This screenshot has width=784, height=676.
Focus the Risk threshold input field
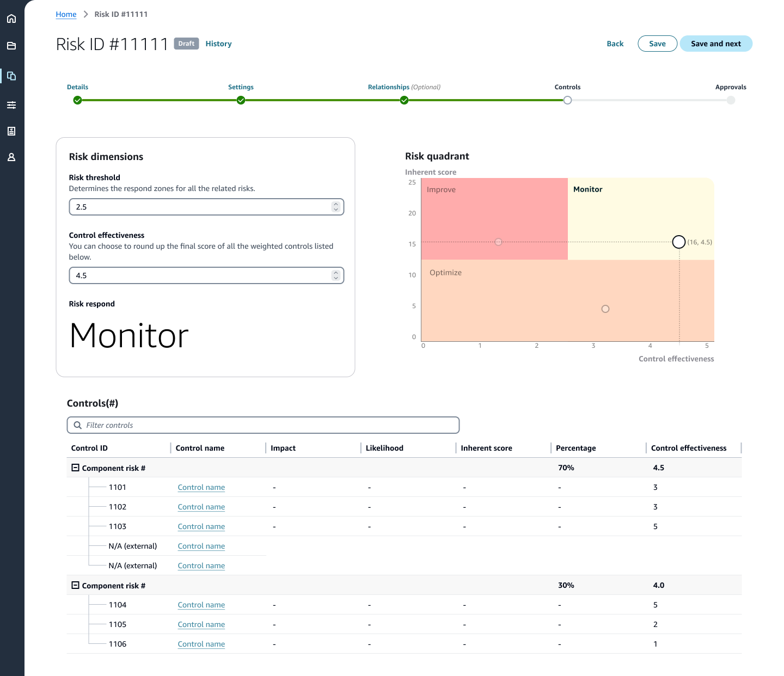[x=206, y=207]
